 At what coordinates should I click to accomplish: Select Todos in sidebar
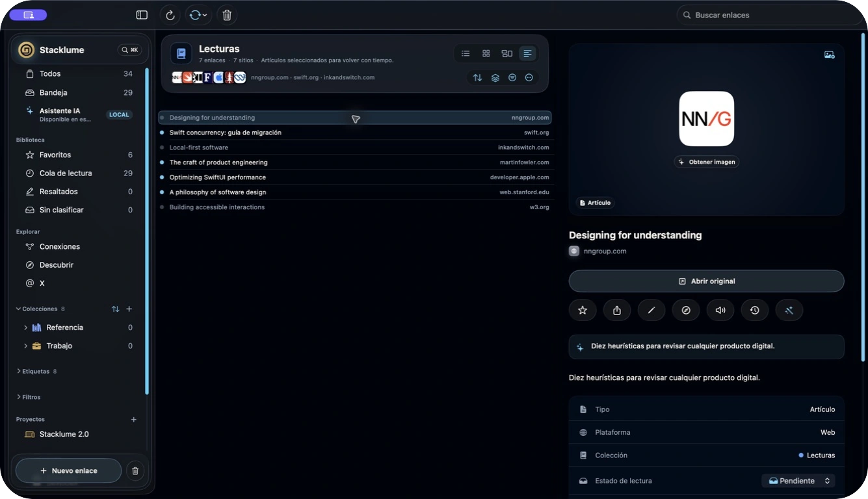pyautogui.click(x=78, y=74)
